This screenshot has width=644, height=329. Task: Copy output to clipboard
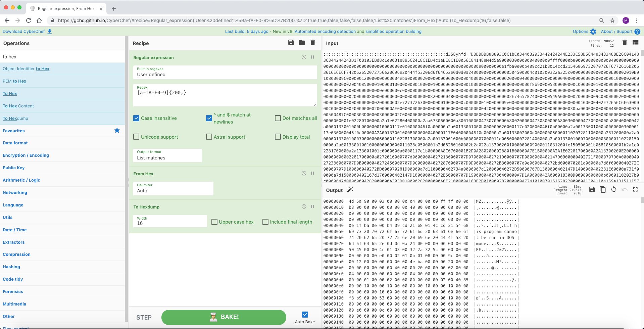coord(603,189)
